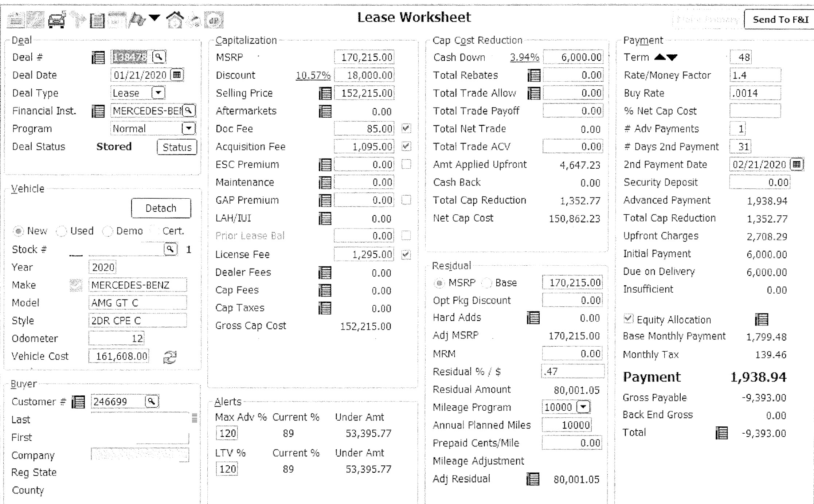This screenshot has height=504, width=814.
Task: Select the Base residual radio button
Action: pos(487,283)
